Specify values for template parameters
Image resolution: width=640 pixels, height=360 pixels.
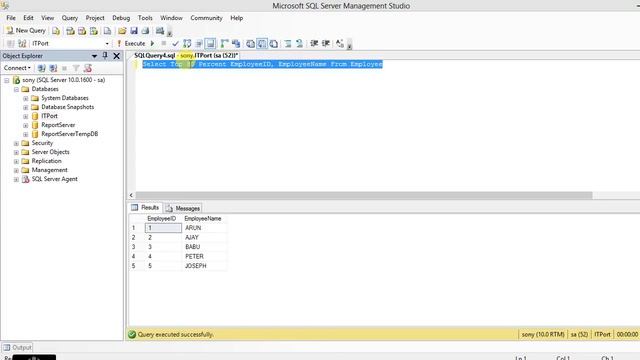point(340,43)
